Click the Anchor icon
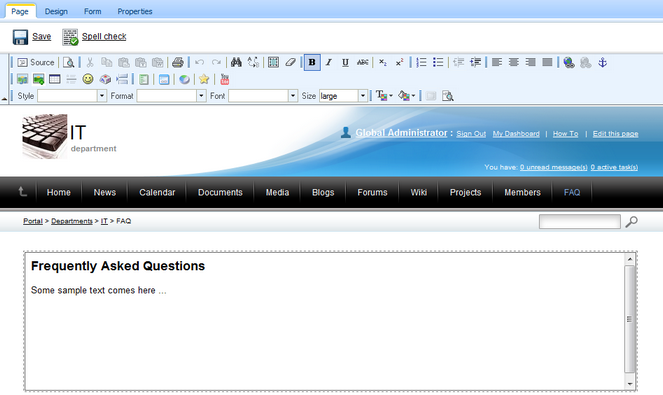Image resolution: width=663 pixels, height=395 pixels. point(603,63)
